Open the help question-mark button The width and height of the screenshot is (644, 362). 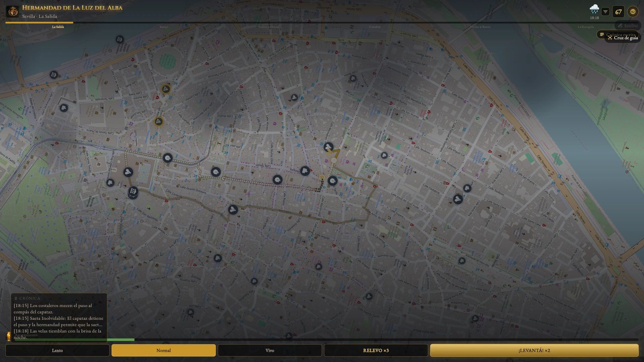633,12
